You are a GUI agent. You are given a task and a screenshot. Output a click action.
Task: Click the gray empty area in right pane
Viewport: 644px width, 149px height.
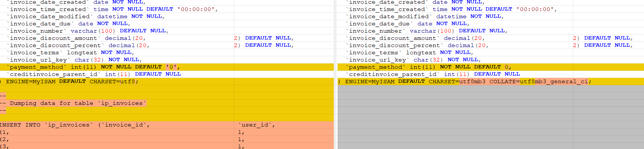point(491,117)
